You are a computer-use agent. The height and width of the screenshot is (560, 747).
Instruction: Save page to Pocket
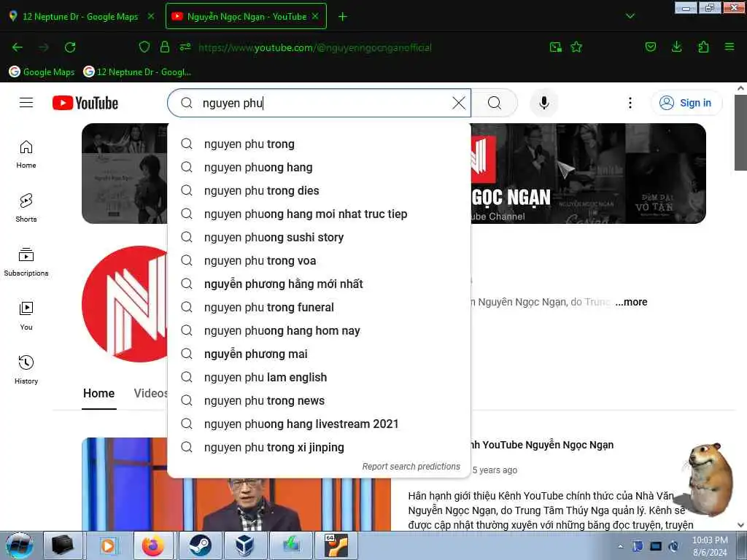(x=650, y=47)
